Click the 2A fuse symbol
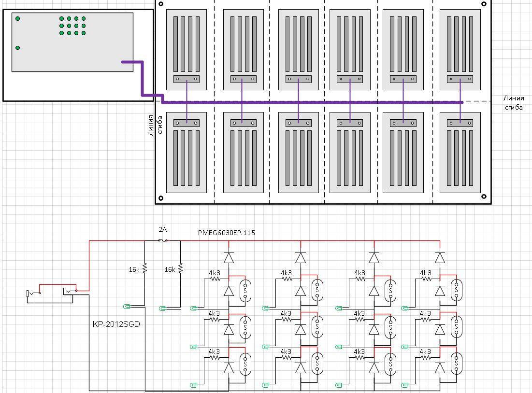This screenshot has height=393, width=532. click(163, 240)
